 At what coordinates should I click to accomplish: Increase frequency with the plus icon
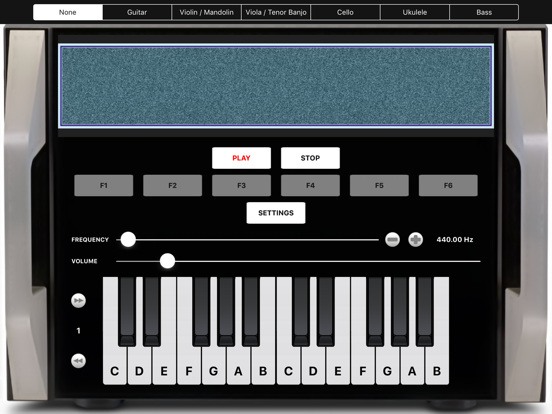tap(415, 240)
